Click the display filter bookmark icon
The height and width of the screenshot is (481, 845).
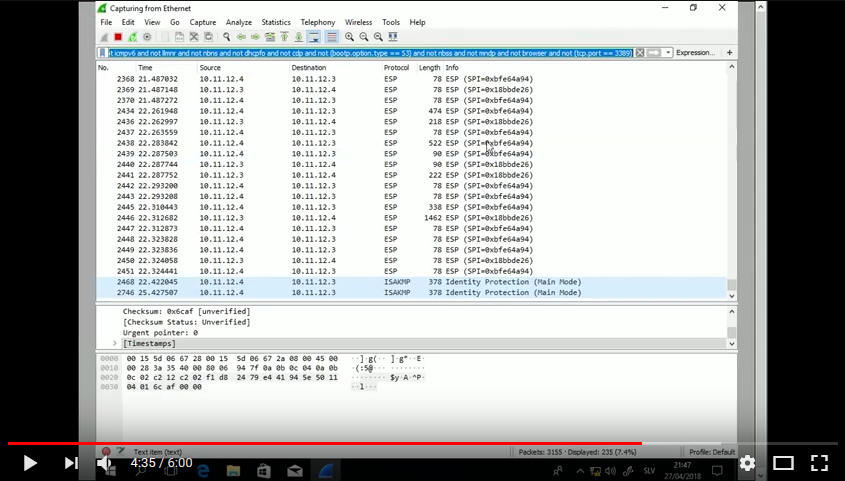(103, 53)
